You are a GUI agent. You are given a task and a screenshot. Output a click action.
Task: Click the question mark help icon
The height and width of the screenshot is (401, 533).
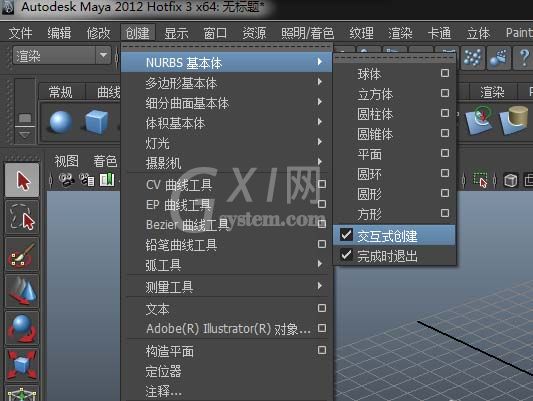pyautogui.click(x=523, y=57)
